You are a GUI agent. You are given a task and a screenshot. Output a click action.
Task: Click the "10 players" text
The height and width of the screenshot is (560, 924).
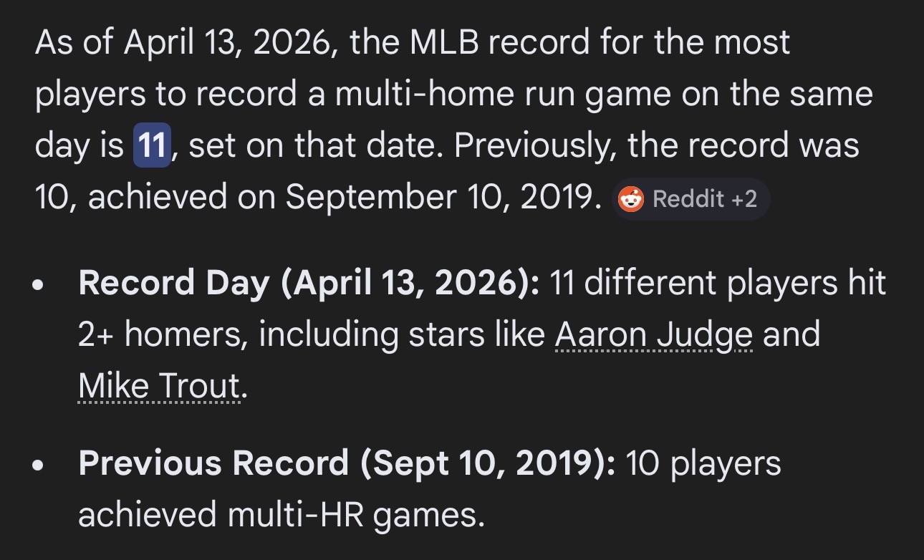[x=703, y=464]
